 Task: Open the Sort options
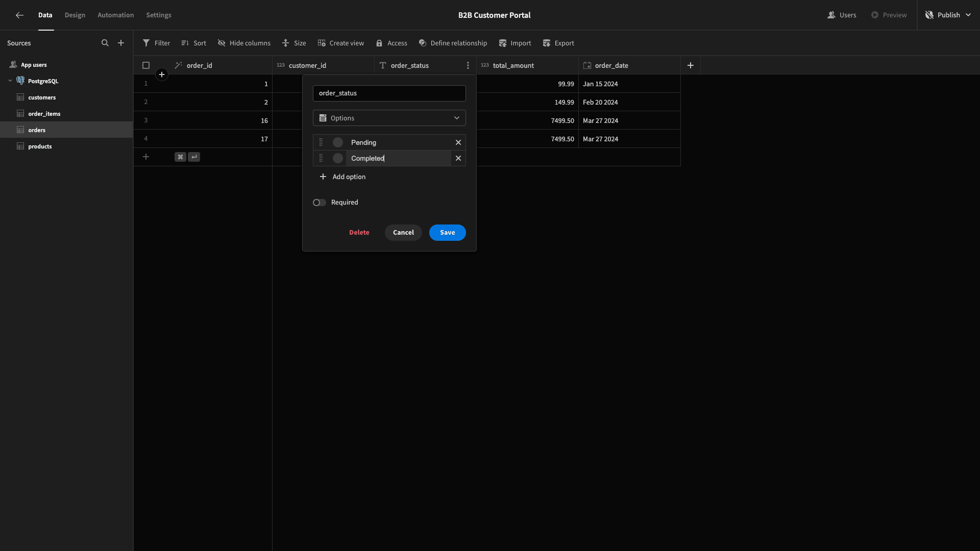coord(193,43)
